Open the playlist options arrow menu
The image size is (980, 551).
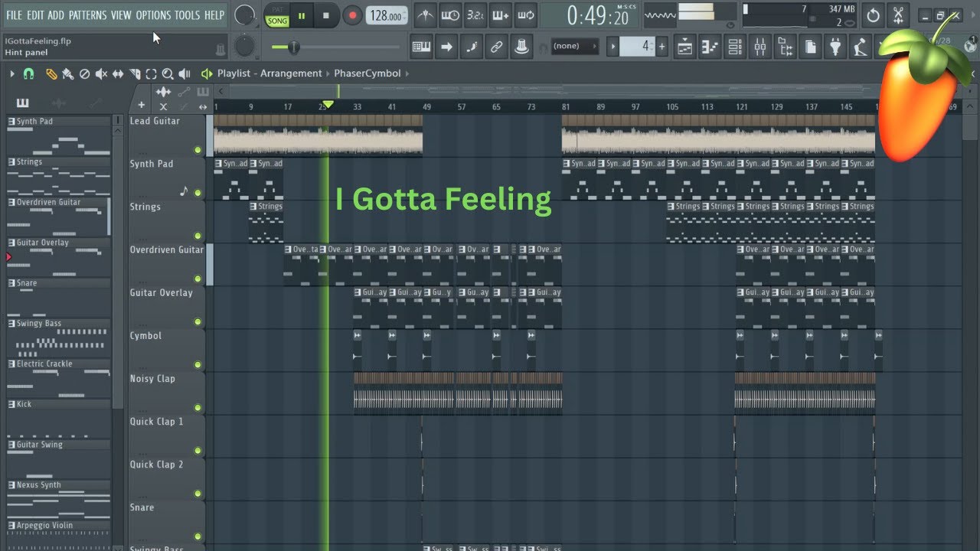(x=12, y=74)
